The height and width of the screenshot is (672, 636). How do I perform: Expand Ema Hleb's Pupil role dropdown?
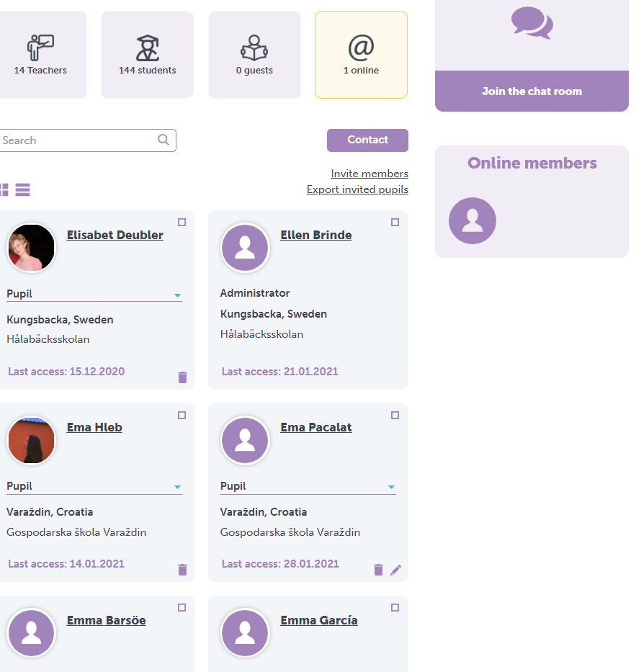[94, 486]
